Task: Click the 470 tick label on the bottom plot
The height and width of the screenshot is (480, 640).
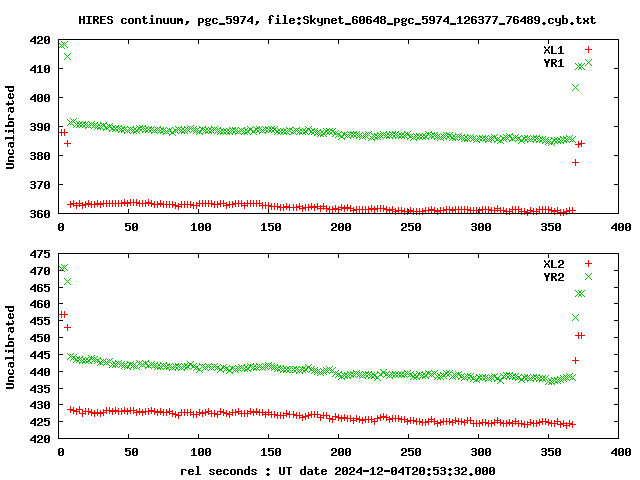Action: [x=40, y=271]
